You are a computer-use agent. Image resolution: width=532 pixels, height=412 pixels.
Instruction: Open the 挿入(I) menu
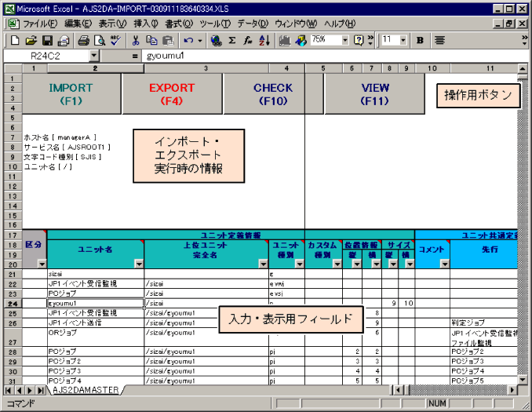[146, 24]
